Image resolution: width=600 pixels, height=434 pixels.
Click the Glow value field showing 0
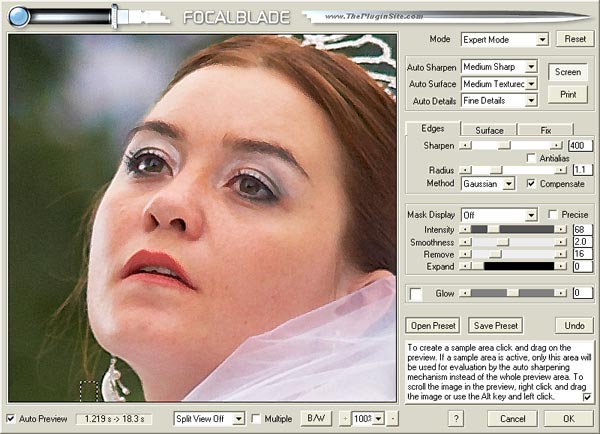tap(582, 293)
